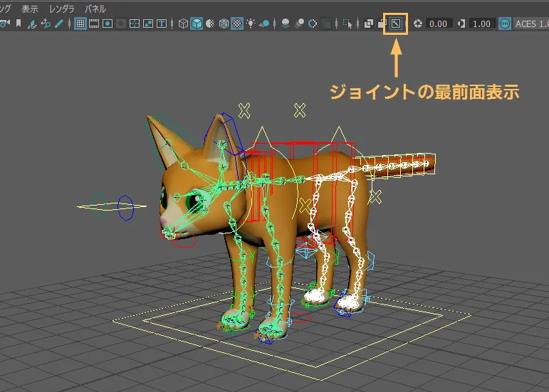Toggle the grid display icon

pos(80,23)
